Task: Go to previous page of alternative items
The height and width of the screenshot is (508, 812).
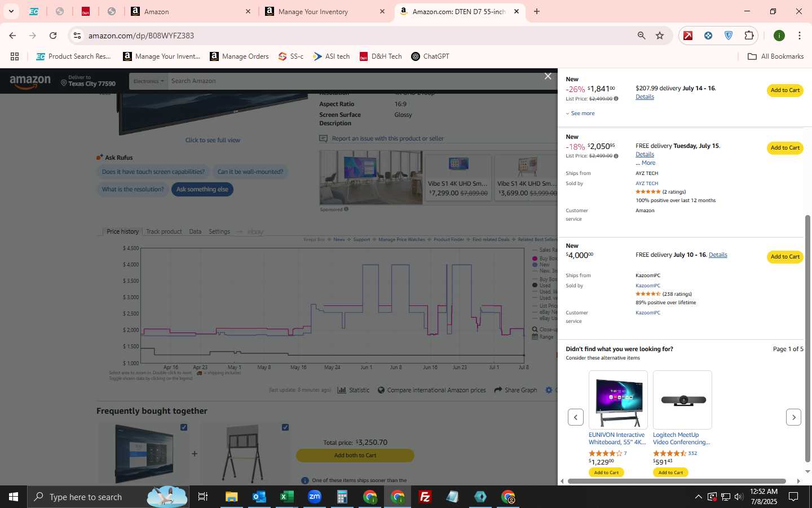Action: pos(575,417)
